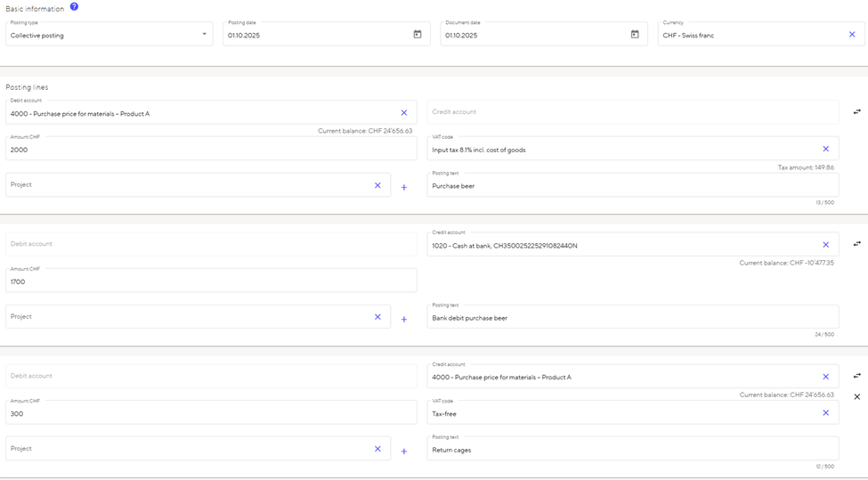
Task: Add a project on the Return cages line
Action: point(403,451)
